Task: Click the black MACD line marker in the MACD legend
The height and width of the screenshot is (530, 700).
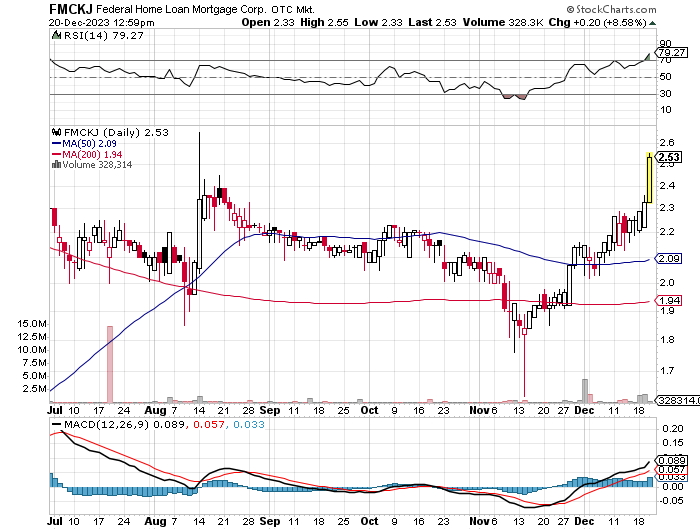Action: 57,425
